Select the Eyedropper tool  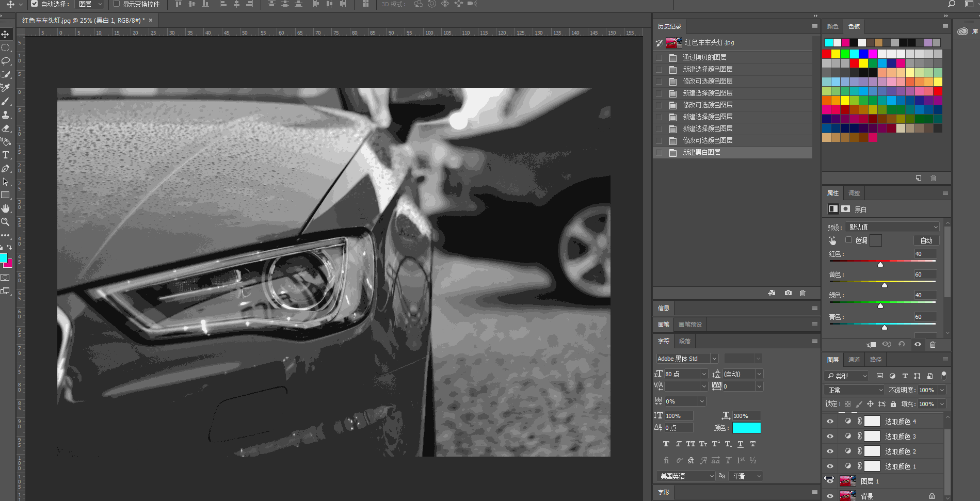pos(6,88)
